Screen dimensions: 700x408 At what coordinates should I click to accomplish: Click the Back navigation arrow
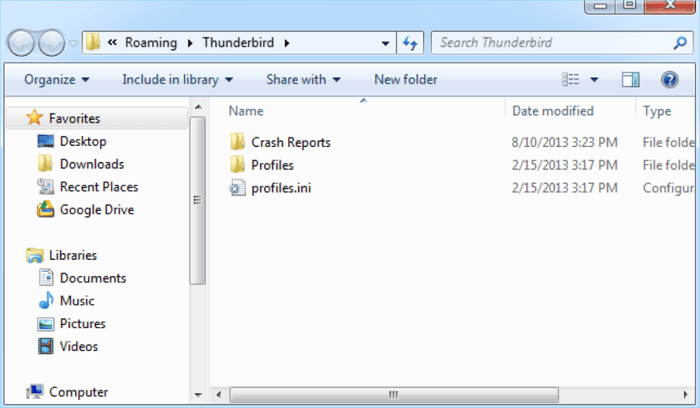(x=21, y=43)
